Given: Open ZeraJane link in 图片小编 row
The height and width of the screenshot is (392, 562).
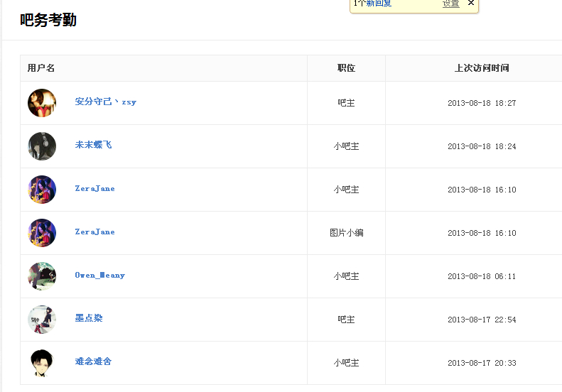Looking at the screenshot, I should click(94, 232).
